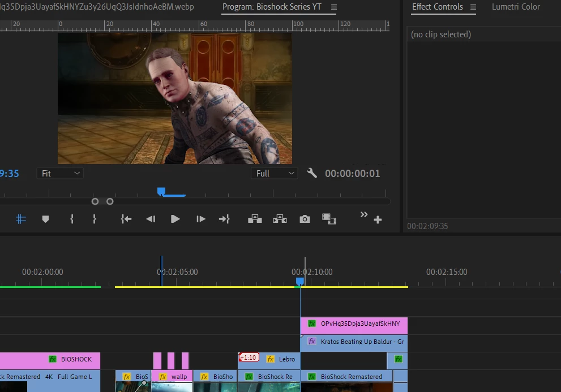This screenshot has width=561, height=392.
Task: Open the Fit zoom level dropdown
Action: [60, 174]
